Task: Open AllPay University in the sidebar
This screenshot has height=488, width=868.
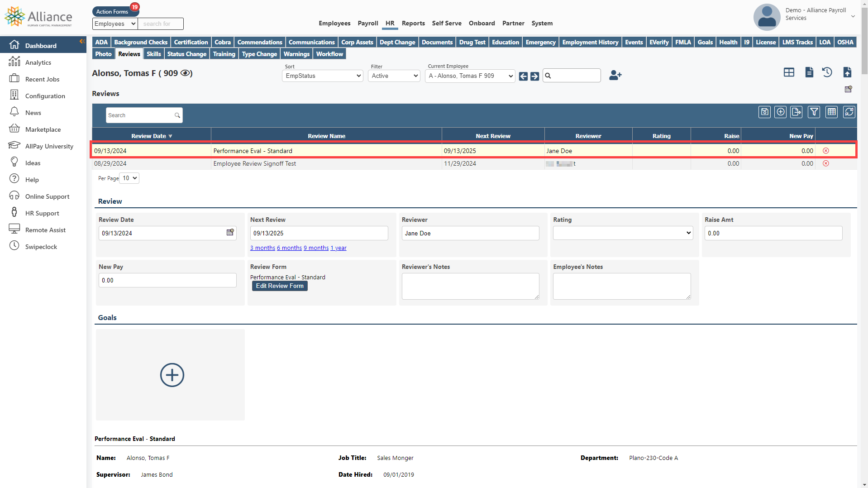Action: pos(49,146)
